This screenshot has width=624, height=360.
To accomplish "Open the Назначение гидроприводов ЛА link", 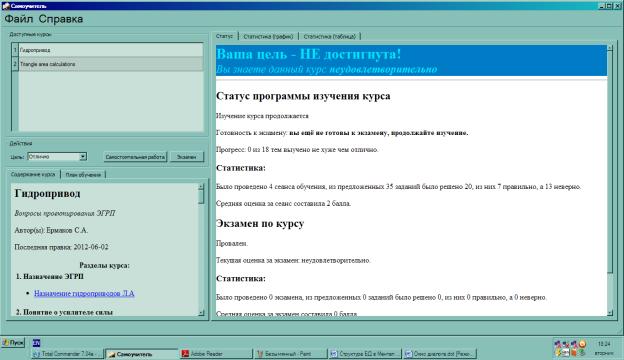I will (x=84, y=293).
